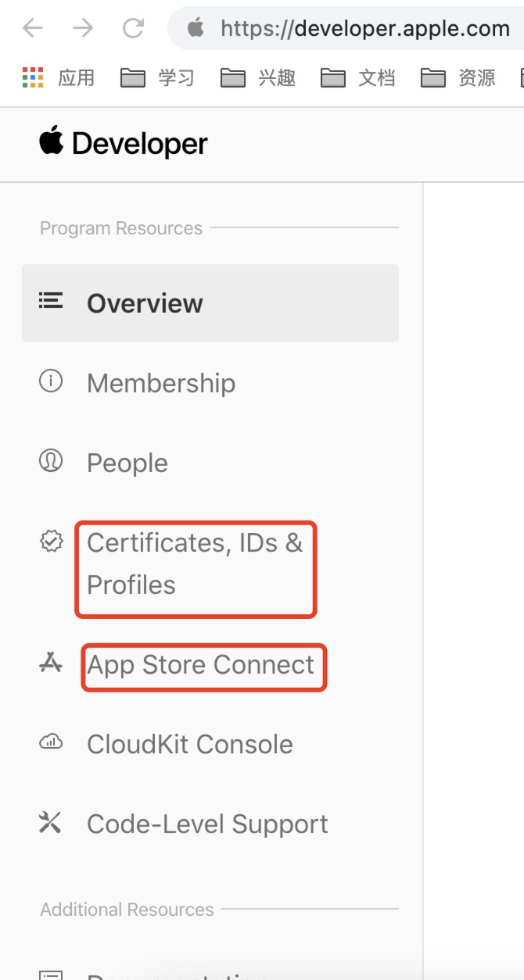Reload the page with refresh icon
This screenshot has width=524, height=980.
134,29
